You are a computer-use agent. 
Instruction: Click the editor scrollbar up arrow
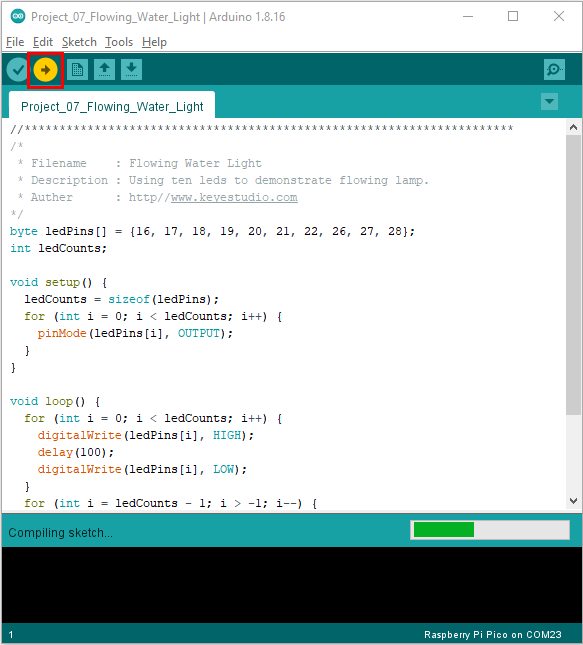[x=574, y=127]
